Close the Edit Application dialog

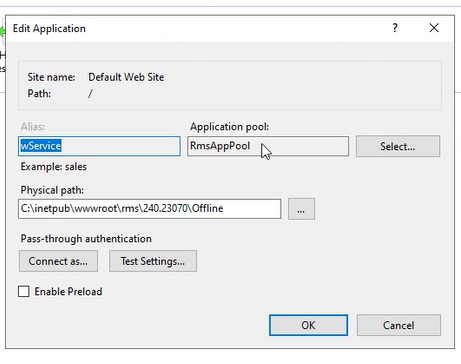pyautogui.click(x=434, y=28)
